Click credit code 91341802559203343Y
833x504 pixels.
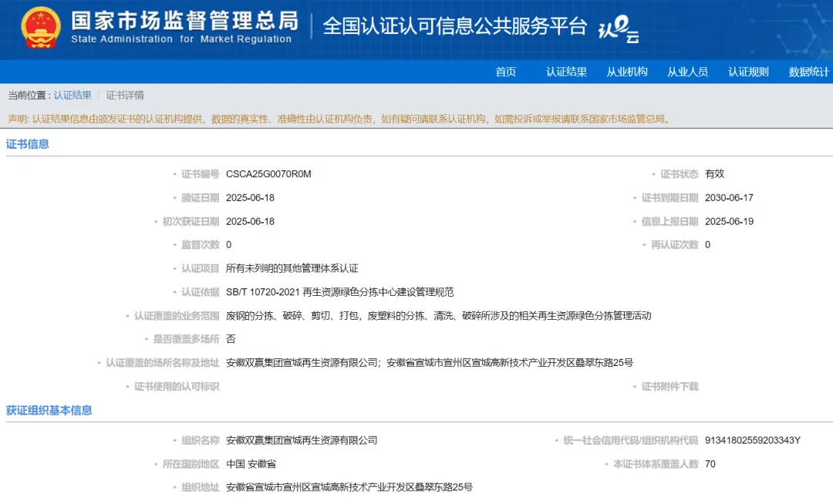[752, 441]
